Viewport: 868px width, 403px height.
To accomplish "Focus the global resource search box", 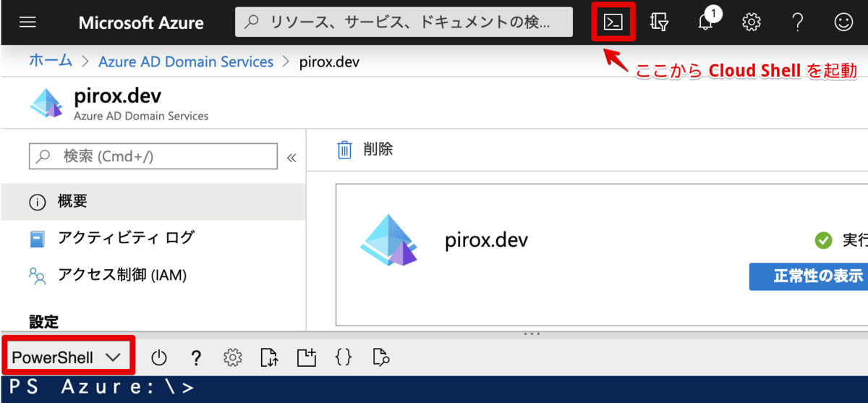I will 404,22.
